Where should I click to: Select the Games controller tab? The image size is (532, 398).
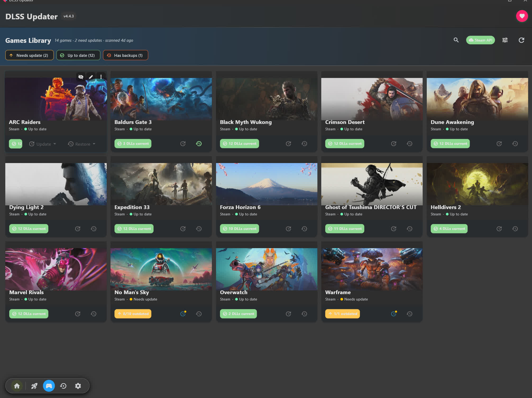pos(49,386)
